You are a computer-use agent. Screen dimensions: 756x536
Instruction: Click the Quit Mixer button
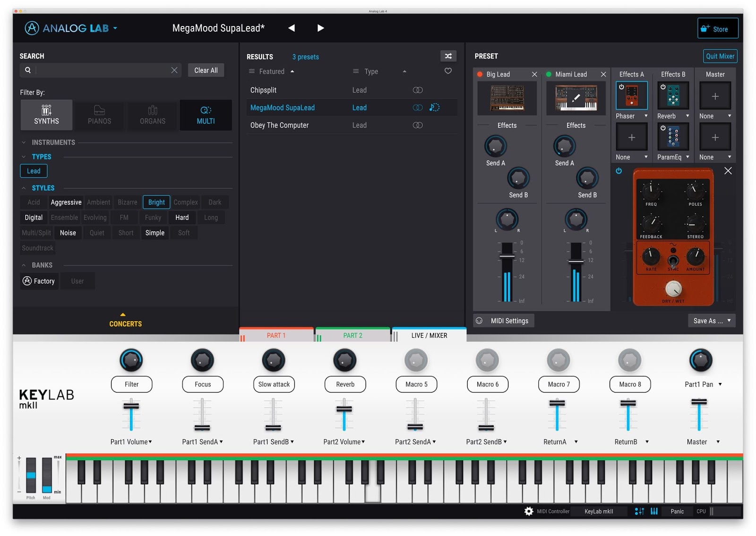[720, 56]
